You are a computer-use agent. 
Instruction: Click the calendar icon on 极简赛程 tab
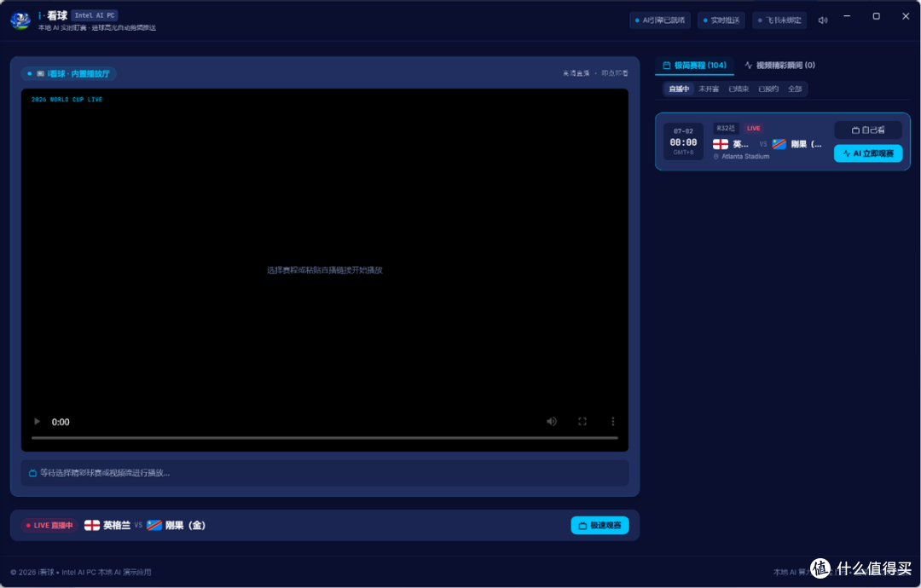click(x=667, y=65)
